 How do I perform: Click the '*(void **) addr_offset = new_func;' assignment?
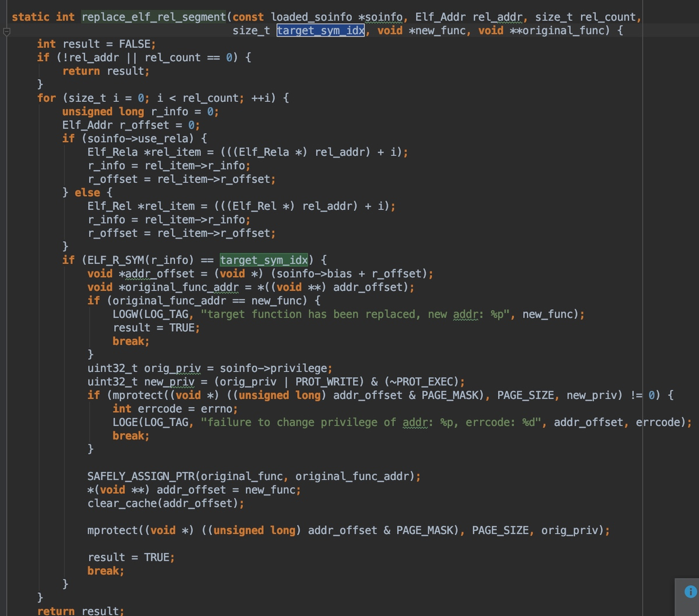click(195, 490)
